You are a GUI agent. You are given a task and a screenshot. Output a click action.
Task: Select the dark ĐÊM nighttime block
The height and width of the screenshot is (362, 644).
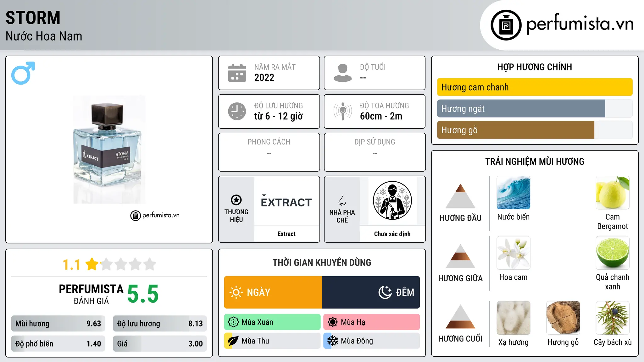pos(371,292)
